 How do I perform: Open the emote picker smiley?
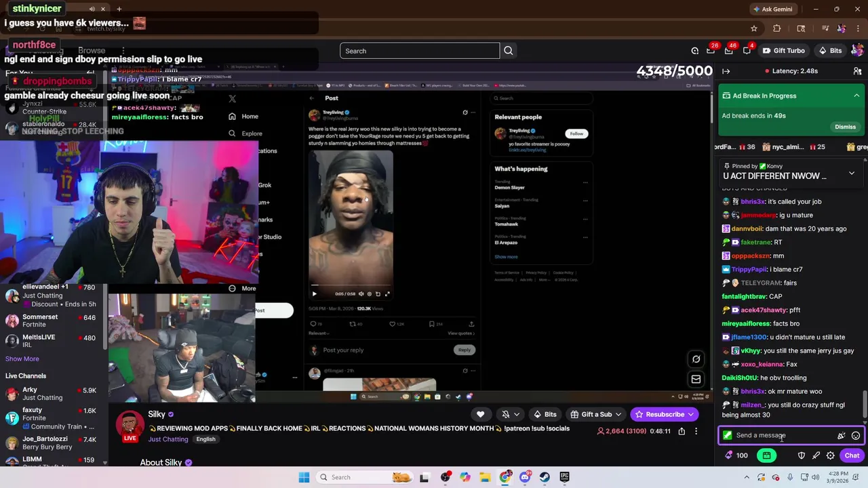click(x=856, y=436)
